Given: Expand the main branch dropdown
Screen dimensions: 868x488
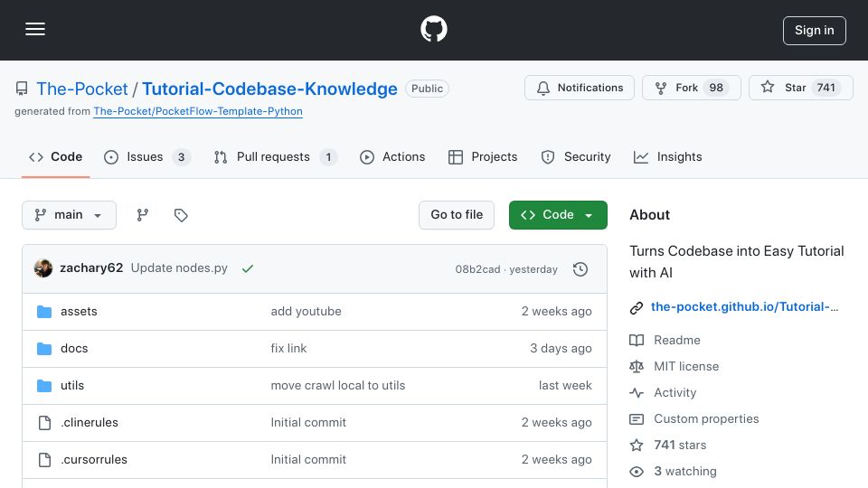Looking at the screenshot, I should 70,215.
